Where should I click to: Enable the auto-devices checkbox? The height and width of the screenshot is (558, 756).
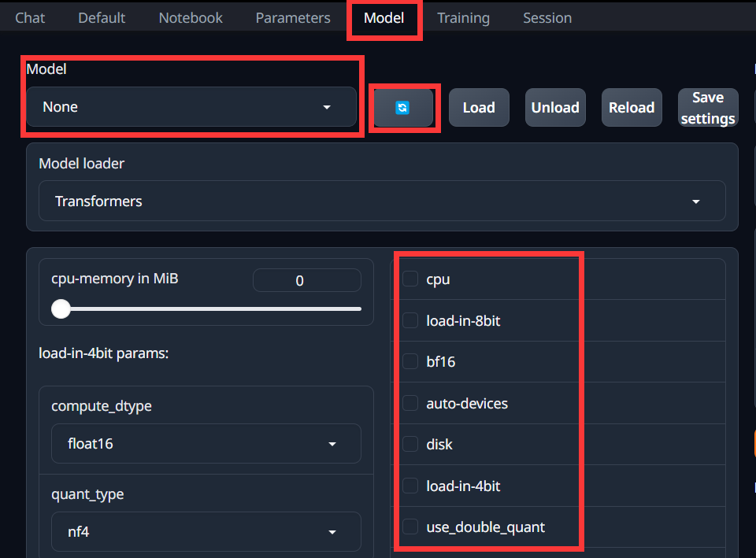click(x=410, y=404)
